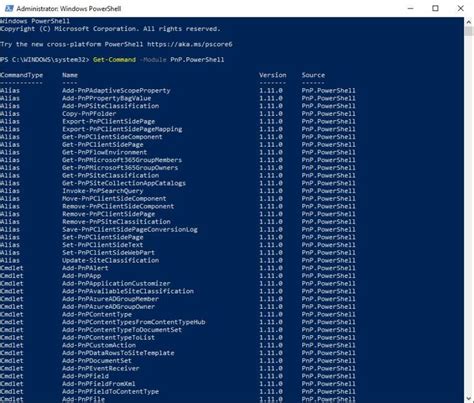This screenshot has height=403, width=474.
Task: Click 'Export-PnPClientSidePageMapping' entry
Action: pos(122,129)
